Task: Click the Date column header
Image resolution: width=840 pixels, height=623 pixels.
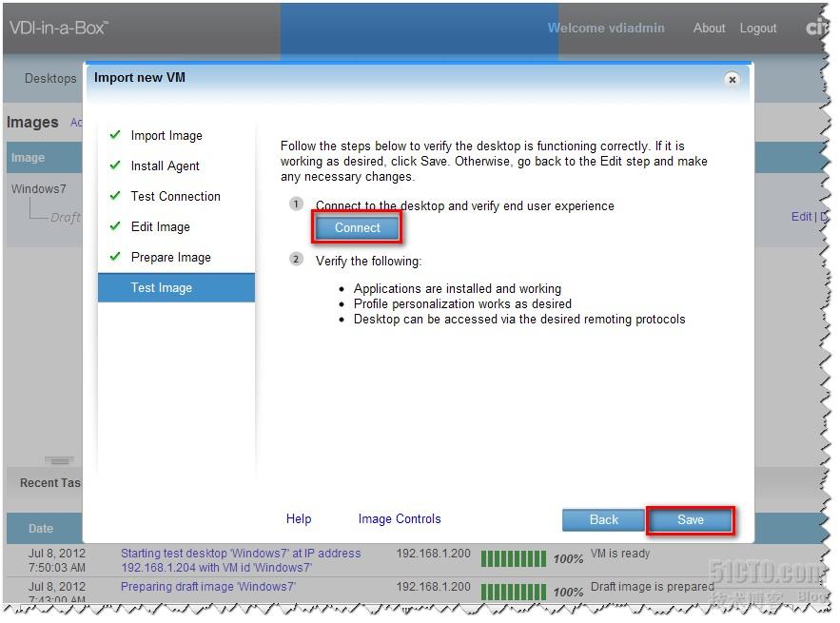Action: point(41,528)
